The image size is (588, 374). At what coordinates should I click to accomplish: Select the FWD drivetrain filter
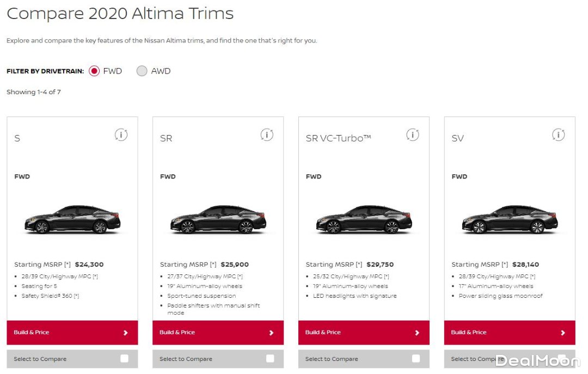coord(94,71)
